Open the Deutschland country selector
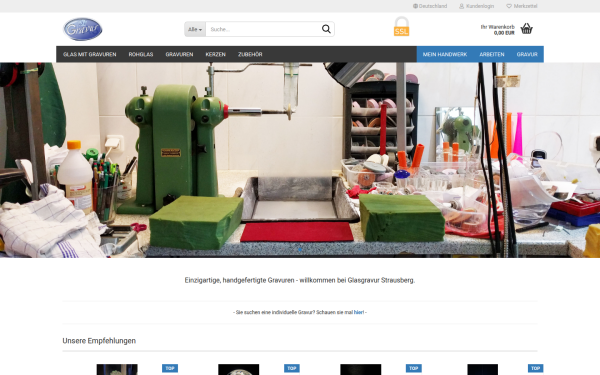The image size is (600, 375). 430,6
